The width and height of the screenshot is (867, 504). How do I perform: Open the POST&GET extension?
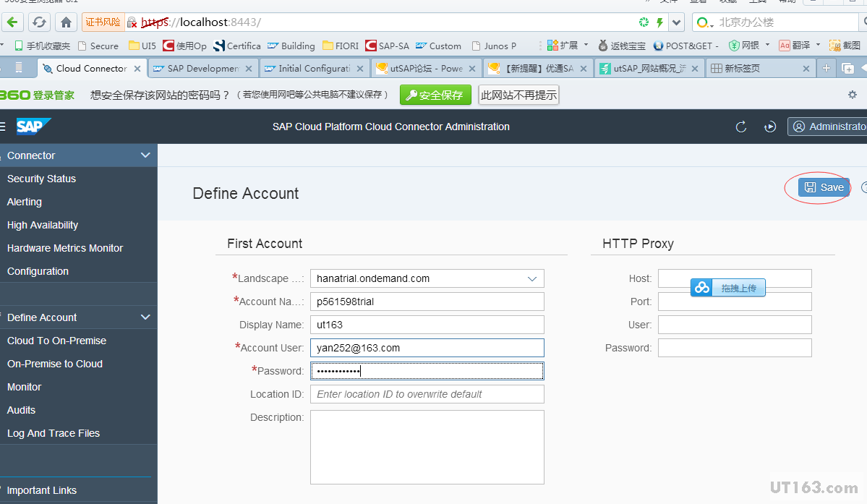(685, 46)
